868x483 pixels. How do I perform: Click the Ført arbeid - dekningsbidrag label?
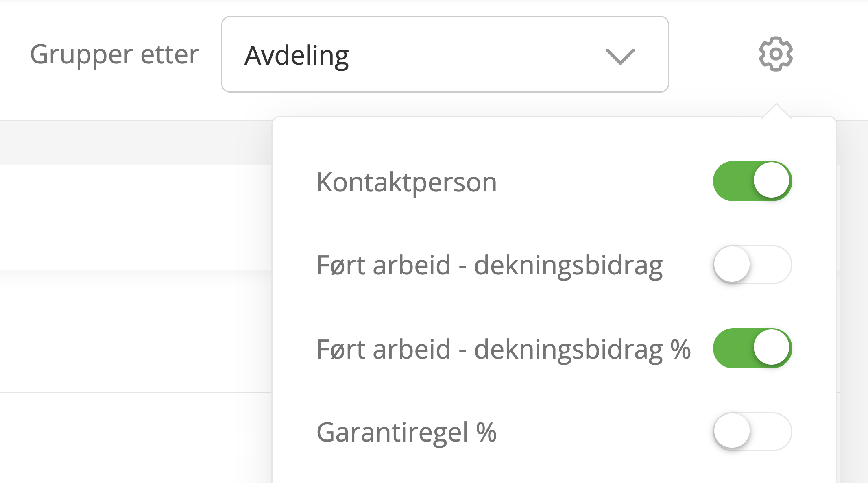click(x=490, y=265)
